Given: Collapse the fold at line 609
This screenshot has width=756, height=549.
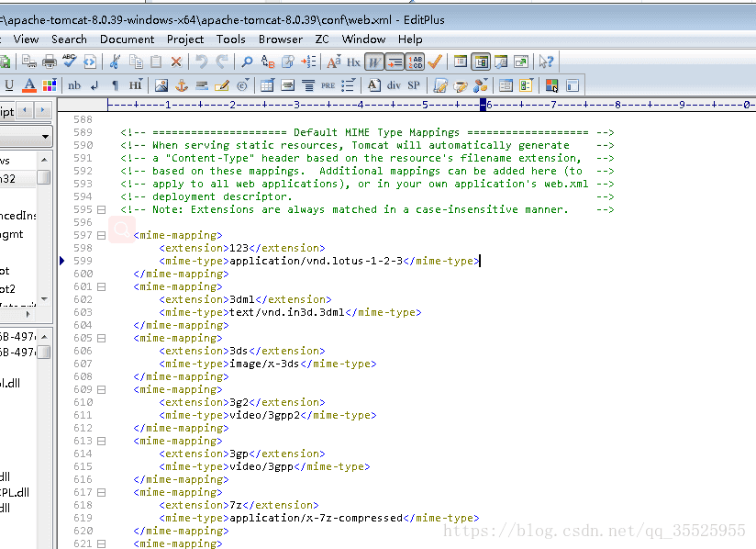Looking at the screenshot, I should click(x=101, y=389).
